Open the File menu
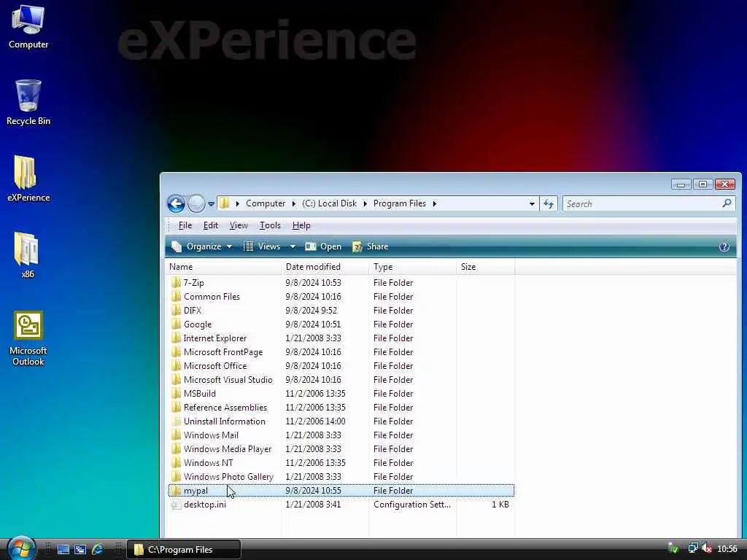Screen dimensions: 747x560 click(185, 225)
